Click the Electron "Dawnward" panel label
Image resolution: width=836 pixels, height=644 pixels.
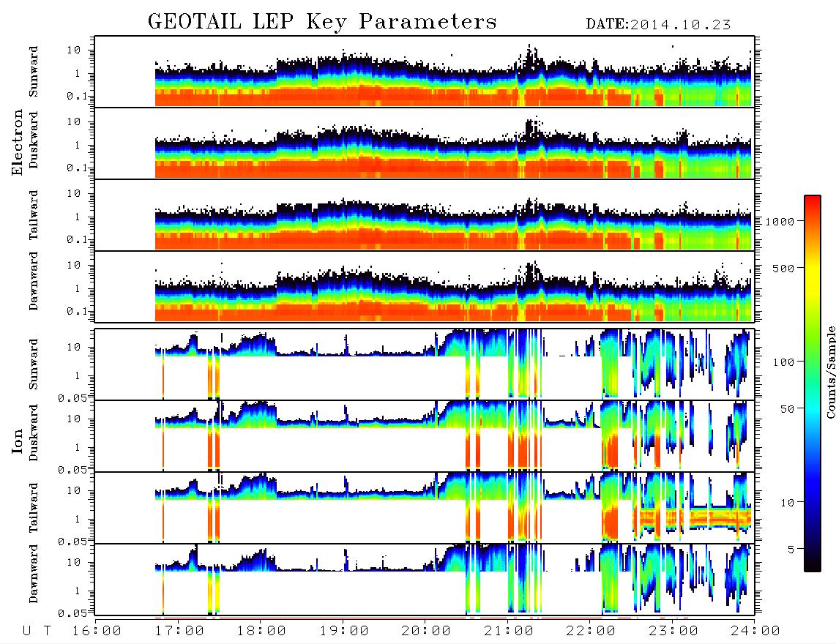click(34, 281)
